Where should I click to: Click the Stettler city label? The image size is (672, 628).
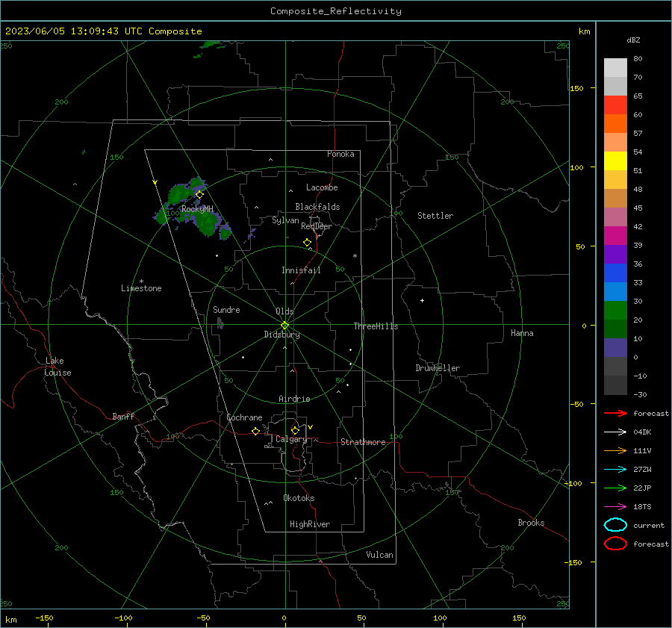click(x=435, y=216)
